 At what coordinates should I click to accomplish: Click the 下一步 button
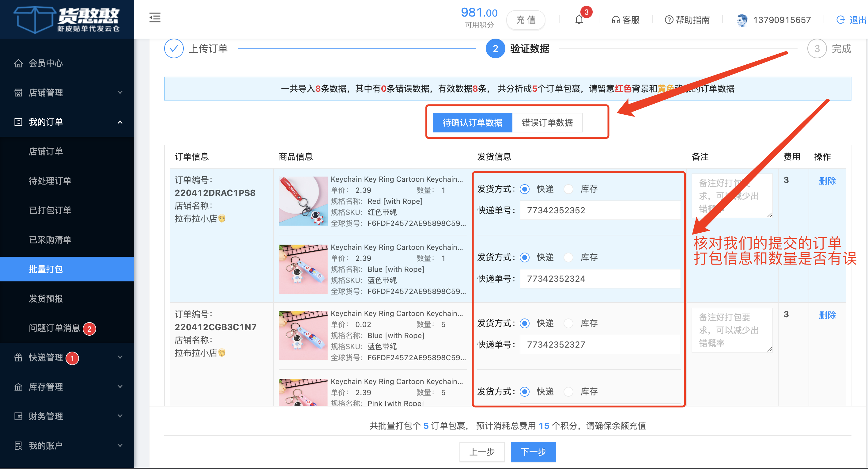click(x=533, y=452)
